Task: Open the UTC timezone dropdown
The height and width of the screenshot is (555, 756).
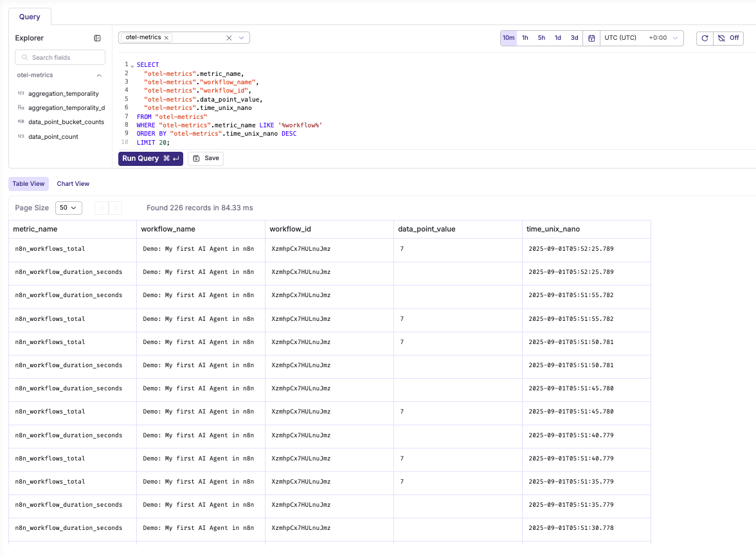Action: 642,37
